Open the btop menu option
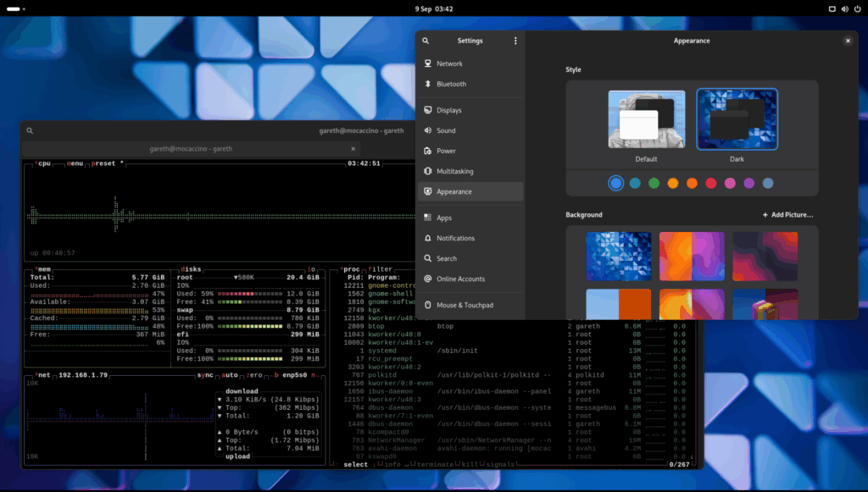Viewport: 868px width, 492px height. pyautogui.click(x=75, y=163)
